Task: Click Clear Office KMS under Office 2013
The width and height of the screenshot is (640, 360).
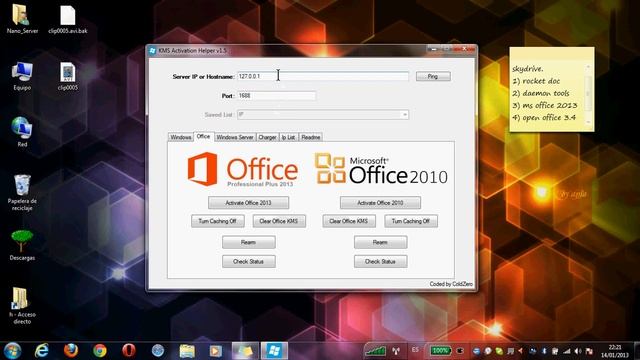Action: pos(279,221)
